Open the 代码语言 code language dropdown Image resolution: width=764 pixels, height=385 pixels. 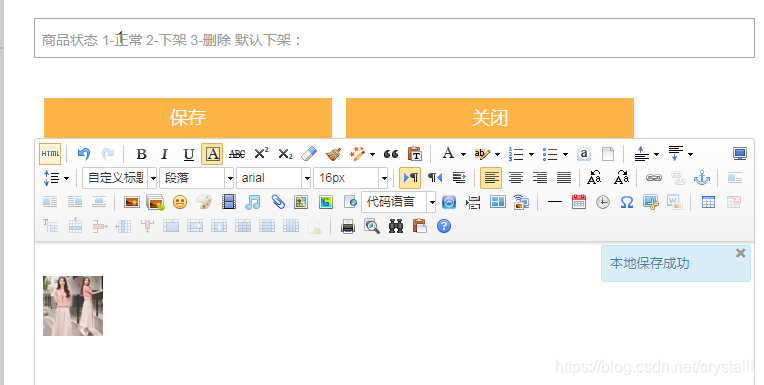pos(398,202)
